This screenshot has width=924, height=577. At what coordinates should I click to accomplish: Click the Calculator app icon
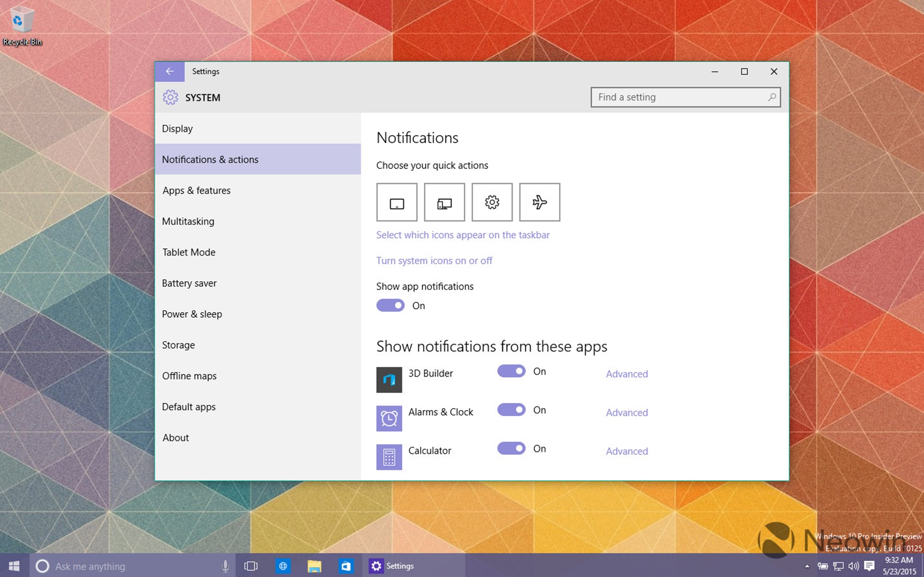click(389, 457)
